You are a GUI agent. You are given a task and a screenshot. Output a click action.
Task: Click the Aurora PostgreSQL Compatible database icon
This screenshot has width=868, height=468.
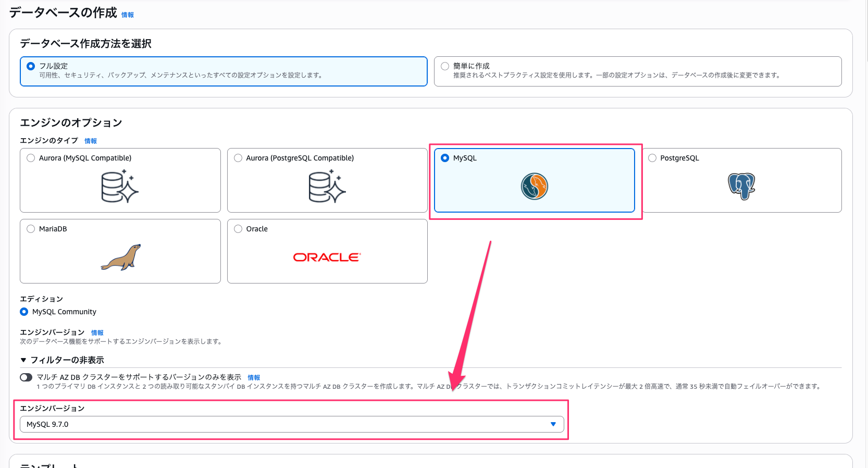point(327,186)
